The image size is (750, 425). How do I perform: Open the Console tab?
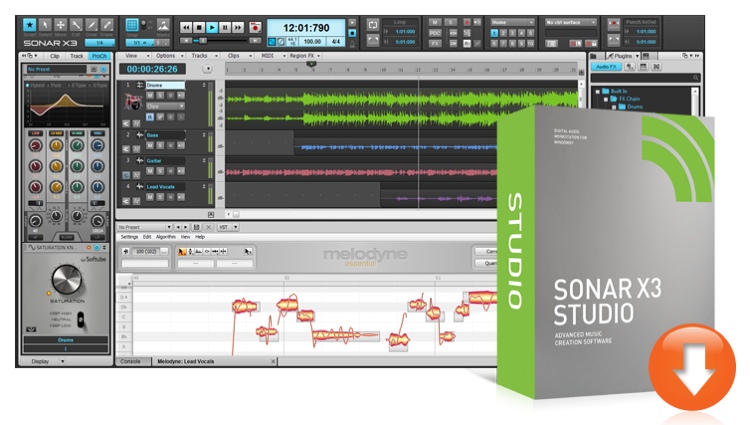coord(131,360)
